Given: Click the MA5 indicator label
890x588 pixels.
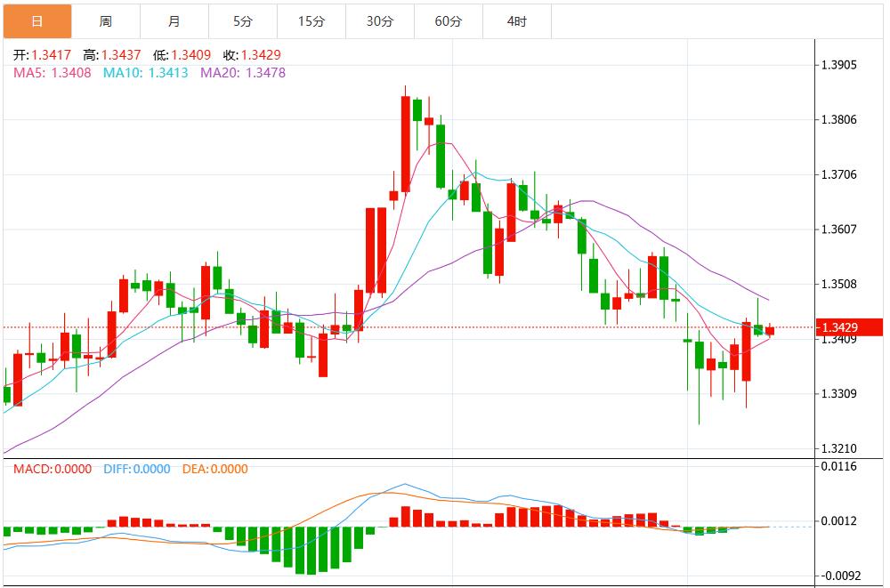Looking at the screenshot, I should [53, 73].
